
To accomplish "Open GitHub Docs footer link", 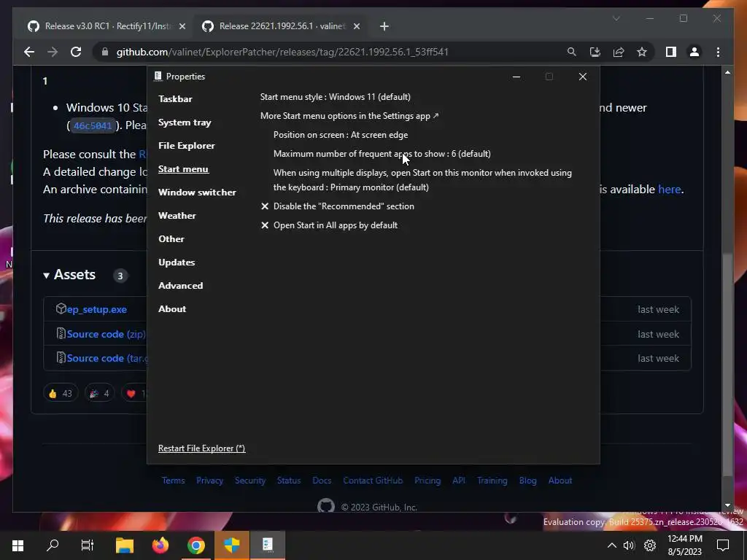I will [x=322, y=481].
